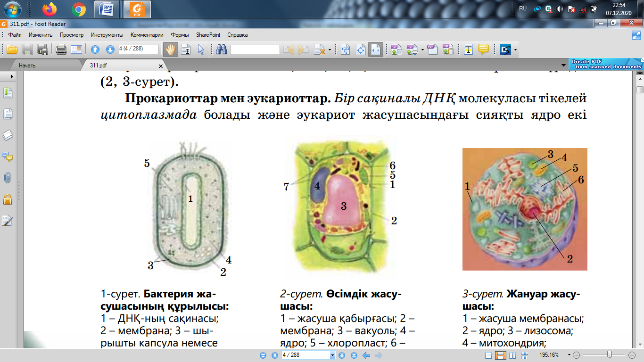Screen dimensions: 644x362
Task: Open the Pages thumbnails side panel
Action: coord(8,114)
